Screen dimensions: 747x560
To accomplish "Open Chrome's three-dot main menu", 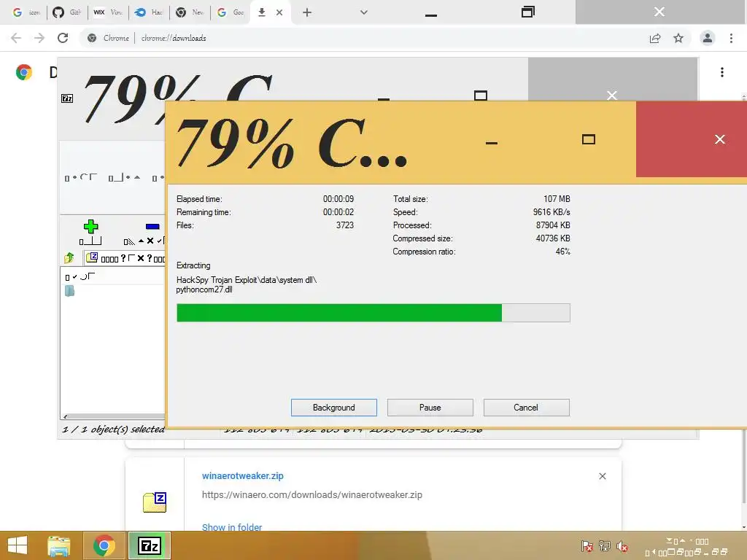I will (731, 38).
